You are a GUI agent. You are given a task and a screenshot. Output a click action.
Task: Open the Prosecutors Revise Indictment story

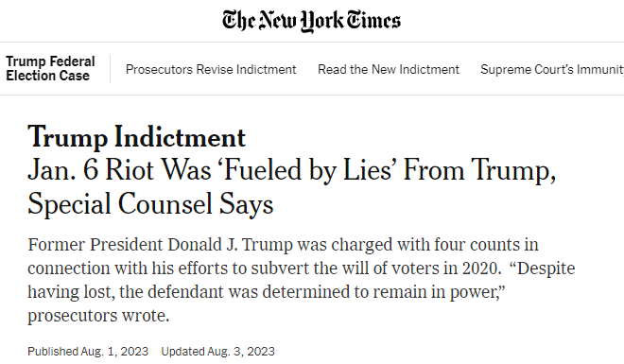pos(211,69)
